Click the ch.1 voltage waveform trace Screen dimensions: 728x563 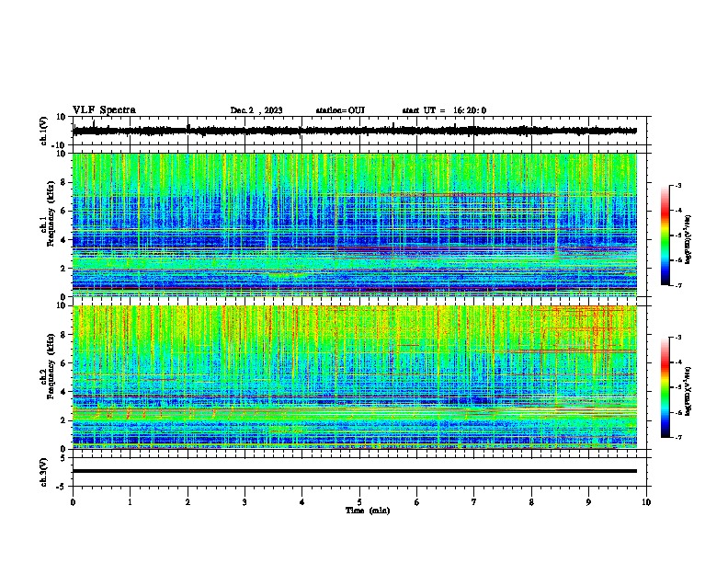pyautogui.click(x=355, y=131)
